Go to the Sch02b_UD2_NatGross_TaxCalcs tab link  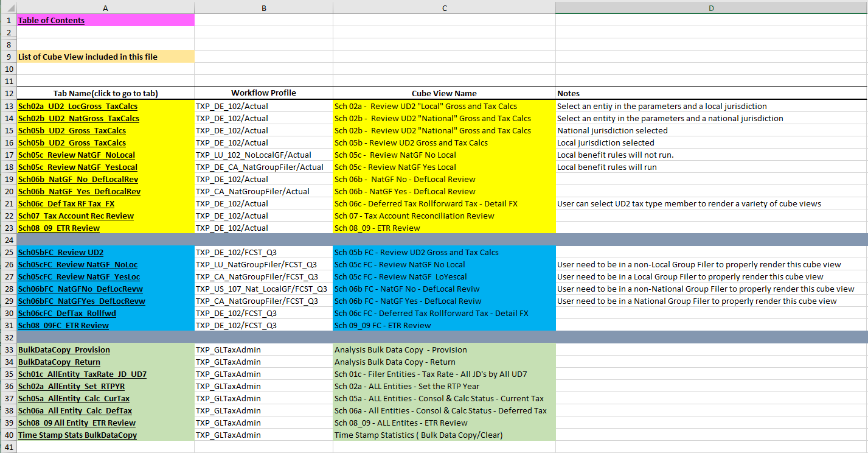[78, 118]
